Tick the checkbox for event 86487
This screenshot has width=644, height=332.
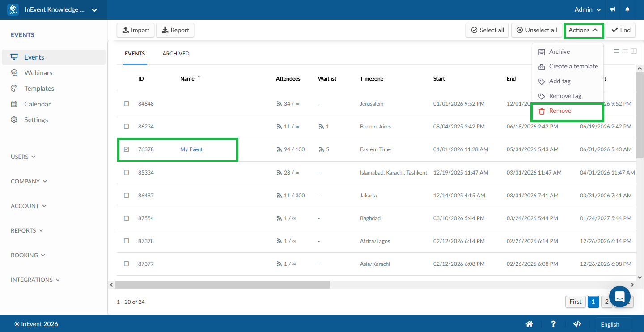pos(126,195)
